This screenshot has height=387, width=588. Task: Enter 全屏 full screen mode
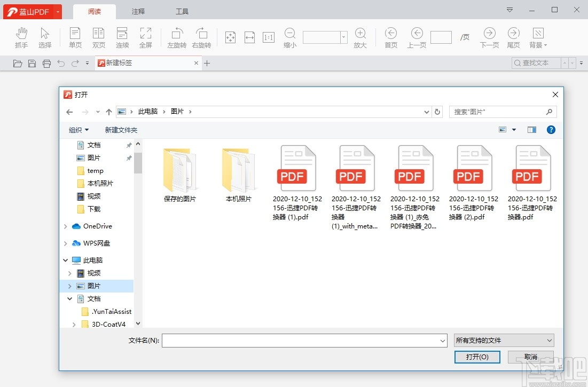point(146,37)
